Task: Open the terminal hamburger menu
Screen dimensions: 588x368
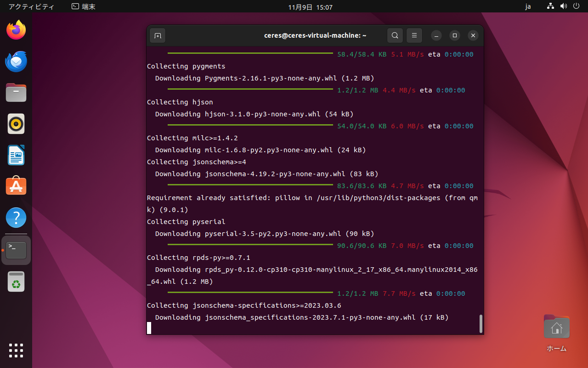Action: click(x=414, y=35)
